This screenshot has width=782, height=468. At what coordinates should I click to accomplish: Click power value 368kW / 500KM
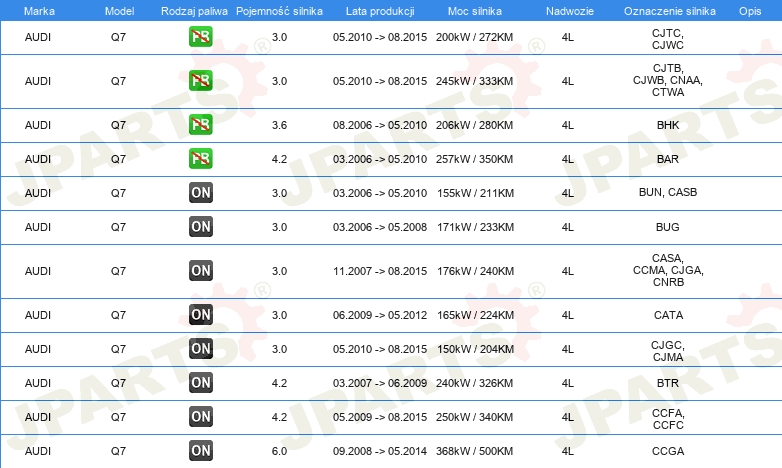(474, 451)
